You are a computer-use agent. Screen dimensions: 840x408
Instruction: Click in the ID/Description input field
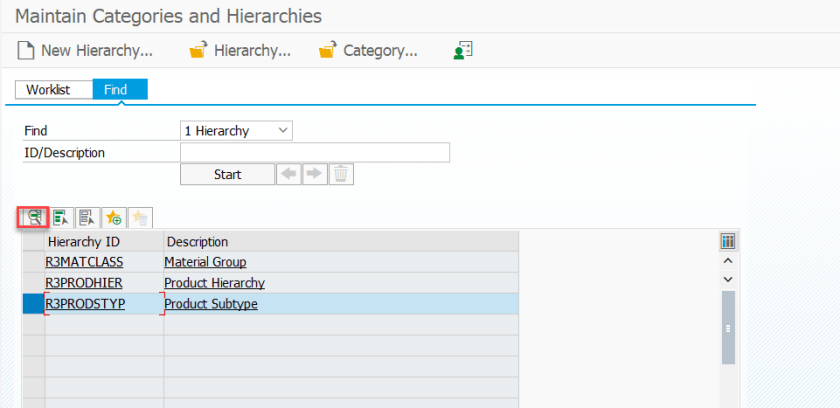click(314, 152)
